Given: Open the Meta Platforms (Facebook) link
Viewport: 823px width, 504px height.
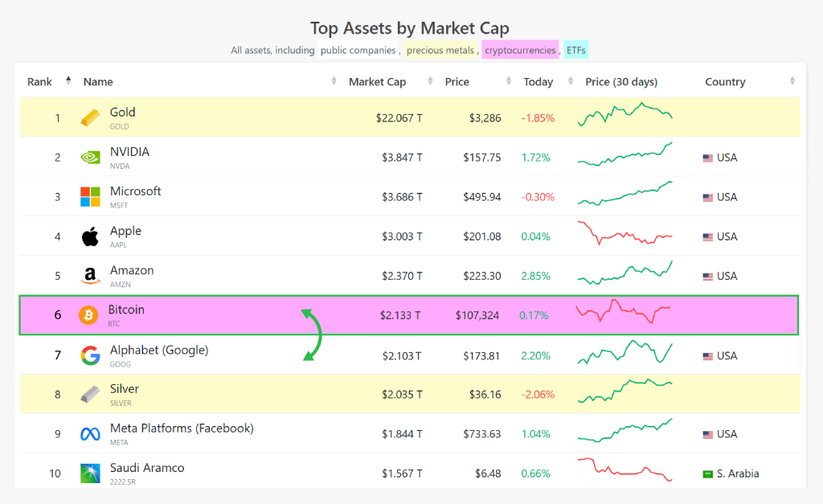Looking at the screenshot, I should (182, 428).
